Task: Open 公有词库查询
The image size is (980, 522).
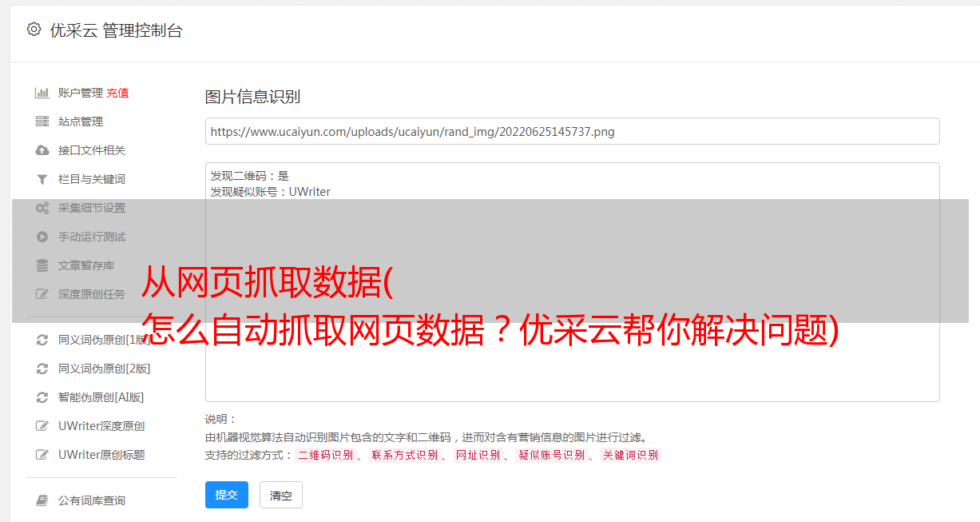Action: tap(92, 500)
